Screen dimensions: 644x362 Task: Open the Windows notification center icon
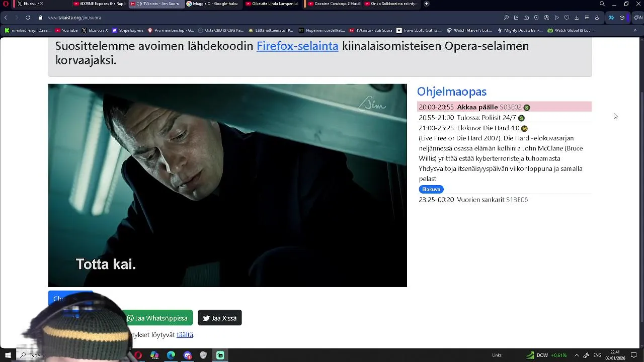[634, 355]
